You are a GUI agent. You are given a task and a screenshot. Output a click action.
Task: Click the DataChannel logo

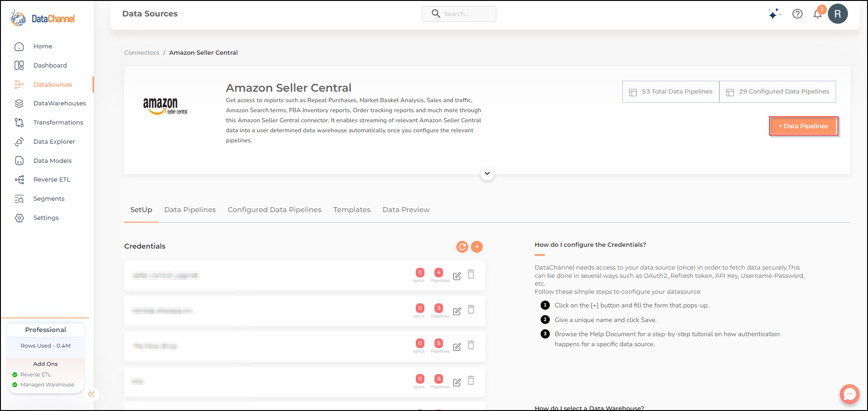click(42, 19)
